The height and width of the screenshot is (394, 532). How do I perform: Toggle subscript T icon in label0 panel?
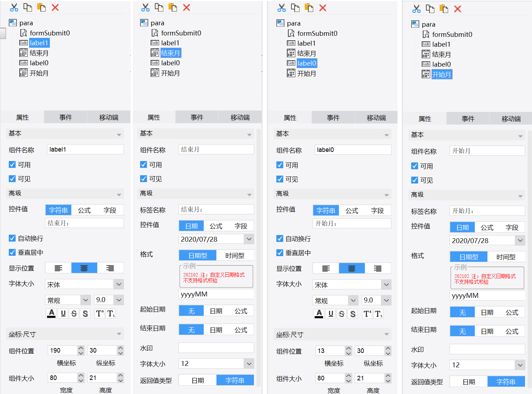click(379, 314)
